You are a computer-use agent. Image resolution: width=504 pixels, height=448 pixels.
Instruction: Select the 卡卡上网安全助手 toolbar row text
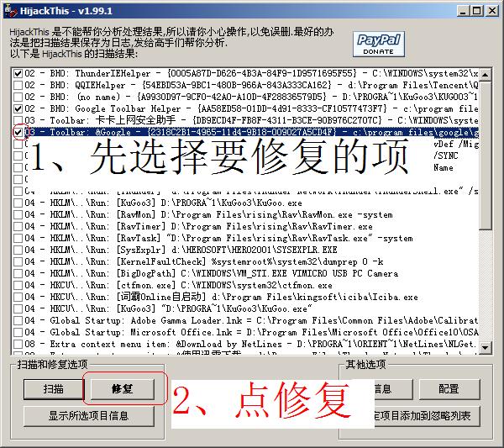pos(251,120)
